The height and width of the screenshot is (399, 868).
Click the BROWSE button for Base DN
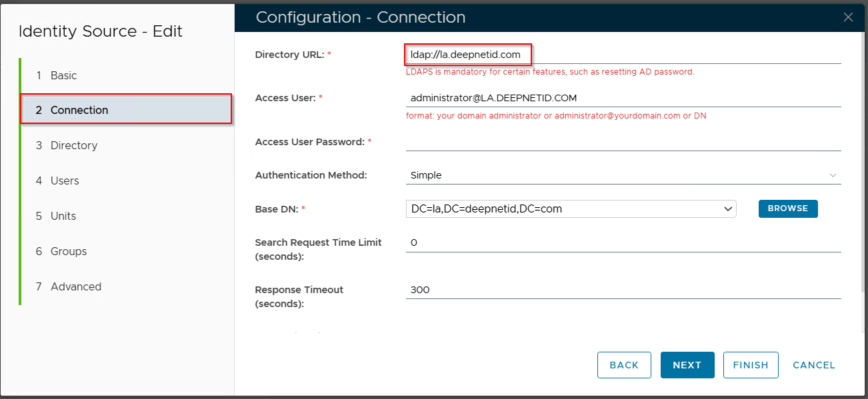point(787,208)
